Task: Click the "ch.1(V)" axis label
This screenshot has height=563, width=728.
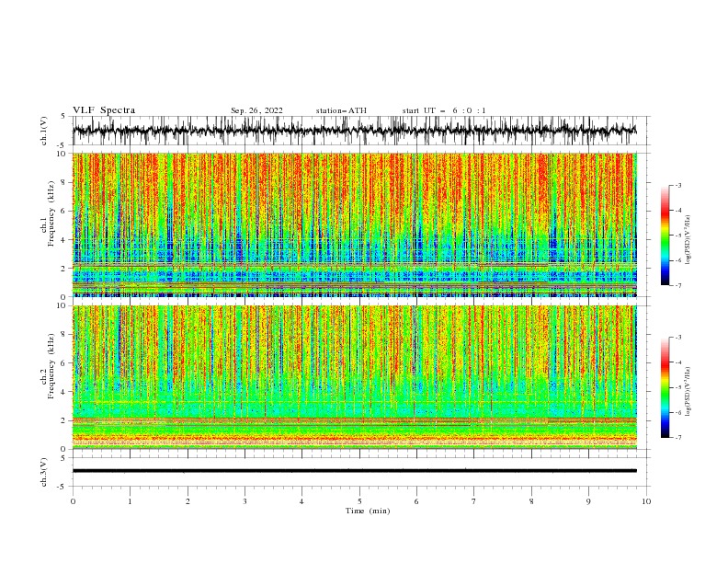Action: 44,131
